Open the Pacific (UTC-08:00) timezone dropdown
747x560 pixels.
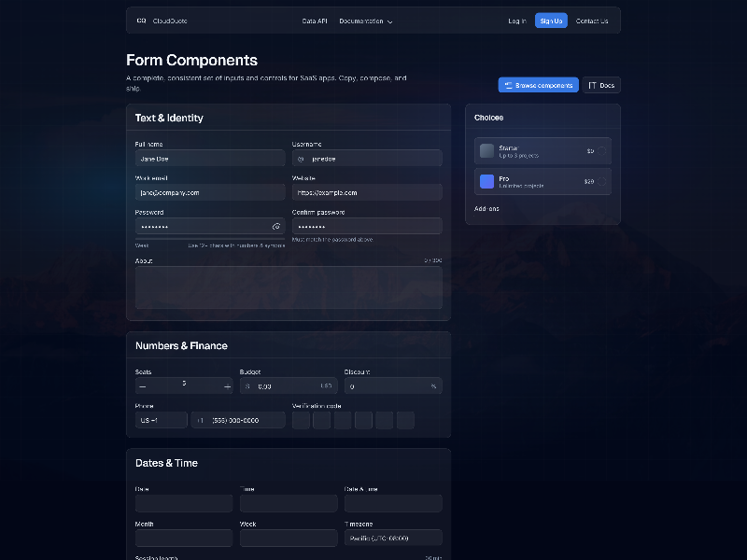point(393,537)
